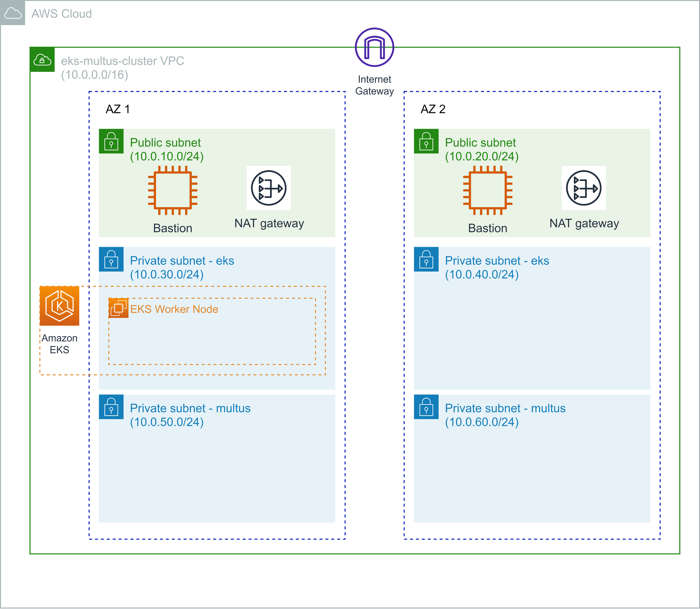Click the '(10.0.30.0/24)' text
The height and width of the screenshot is (609, 700).
pyautogui.click(x=167, y=275)
